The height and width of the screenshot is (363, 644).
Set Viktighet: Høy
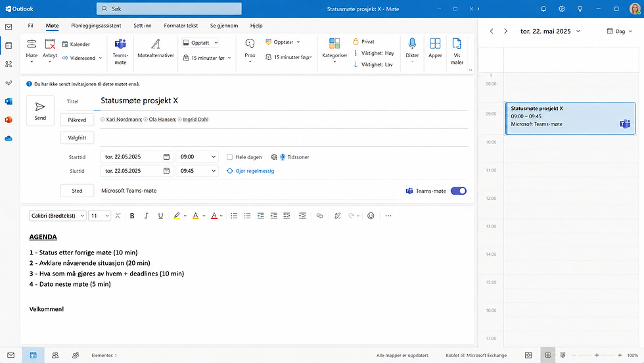tap(374, 53)
